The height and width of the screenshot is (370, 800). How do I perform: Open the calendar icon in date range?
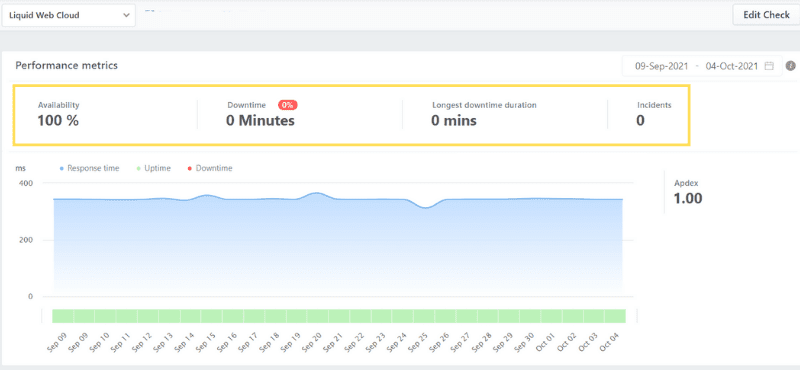point(769,66)
